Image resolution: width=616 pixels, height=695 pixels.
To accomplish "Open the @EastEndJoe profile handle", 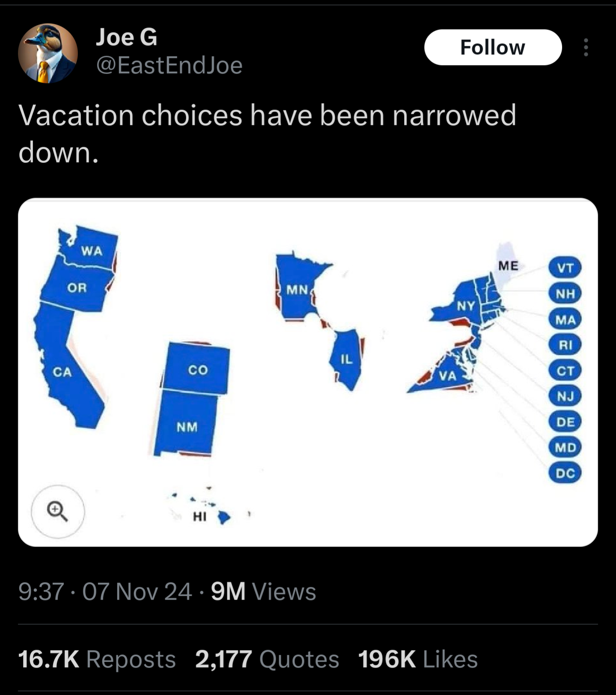I will [x=170, y=65].
